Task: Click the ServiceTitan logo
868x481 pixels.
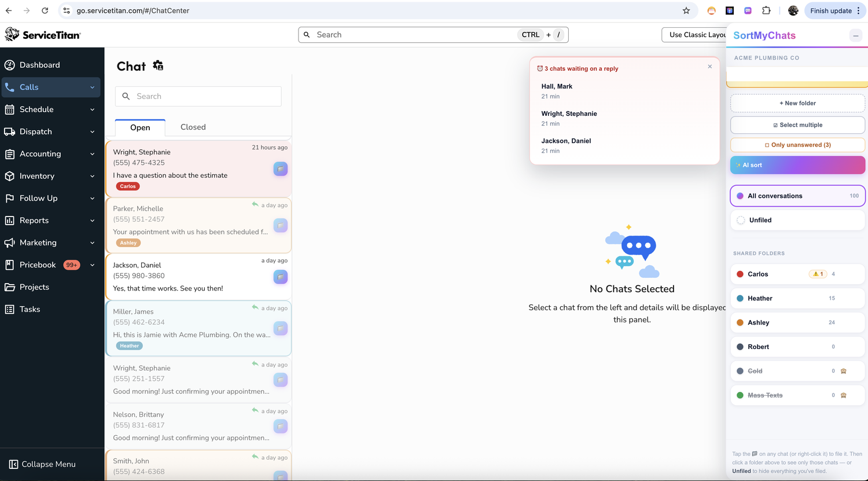Action: [43, 35]
